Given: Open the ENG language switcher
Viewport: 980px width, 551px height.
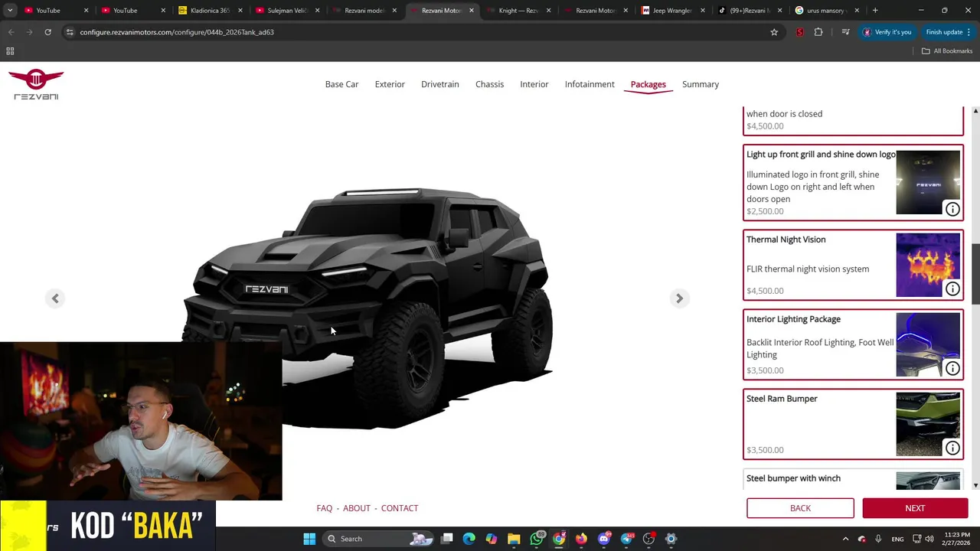Looking at the screenshot, I should tap(897, 539).
